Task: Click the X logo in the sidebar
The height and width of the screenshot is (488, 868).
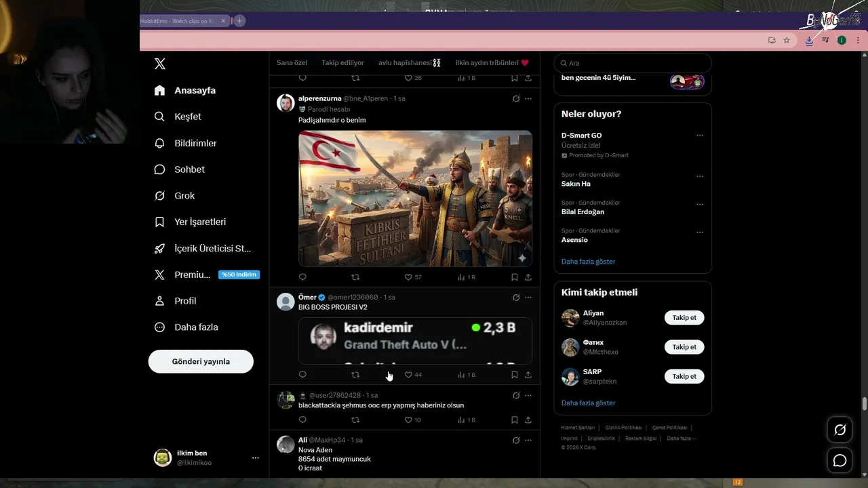Action: pos(160,64)
